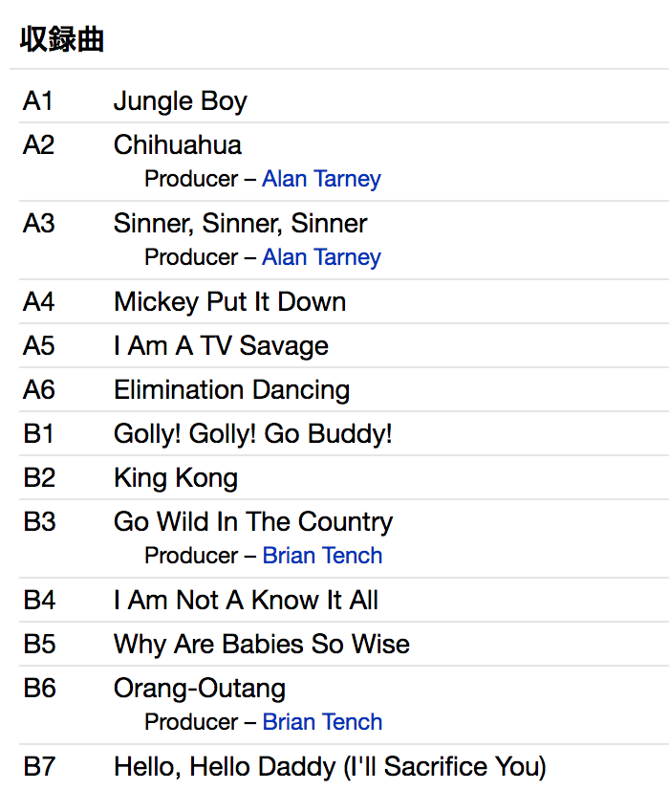Screen dimensions: 669x812
Task: Click track I Am Not A Know It All
Action: tap(246, 601)
